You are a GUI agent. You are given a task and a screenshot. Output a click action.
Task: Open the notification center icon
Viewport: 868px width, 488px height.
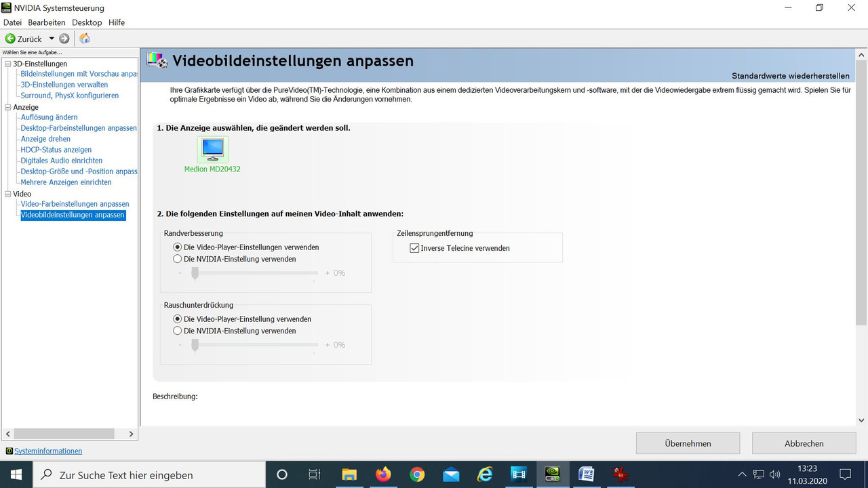(845, 474)
